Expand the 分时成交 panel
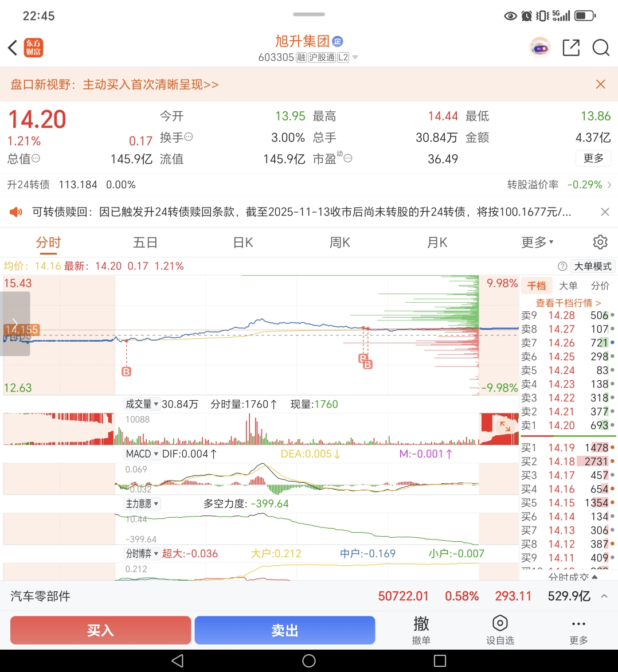The image size is (618, 672). (573, 577)
